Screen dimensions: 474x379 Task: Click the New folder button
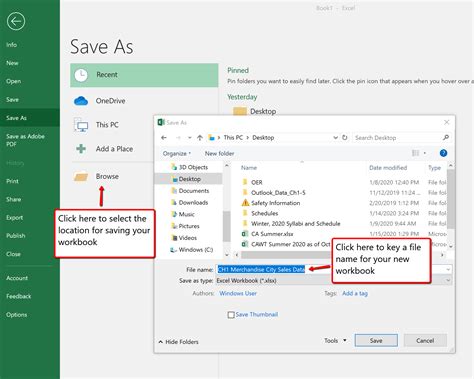tap(219, 153)
